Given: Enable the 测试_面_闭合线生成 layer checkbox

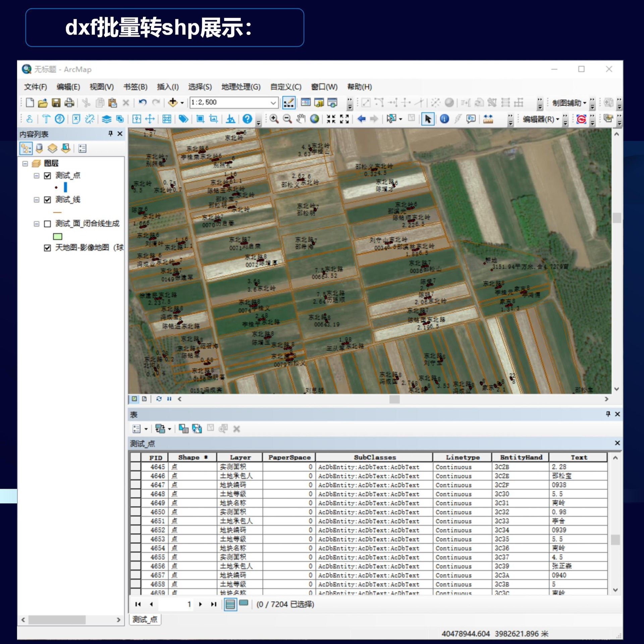Looking at the screenshot, I should click(47, 224).
